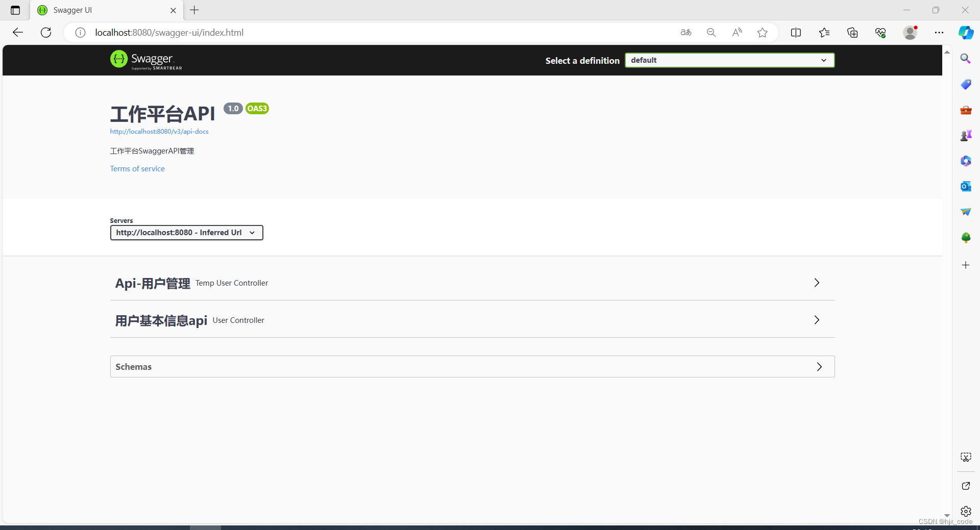Click the page scrollbar down arrow

point(947,516)
